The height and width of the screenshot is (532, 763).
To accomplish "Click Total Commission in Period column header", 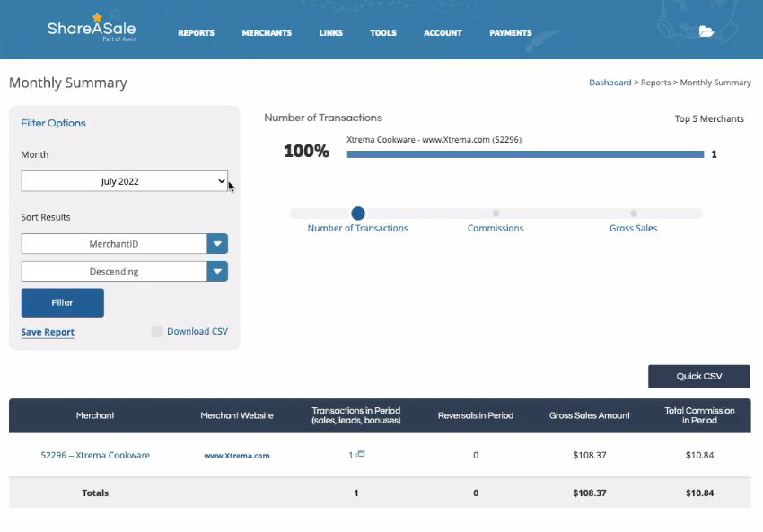I will 699,415.
